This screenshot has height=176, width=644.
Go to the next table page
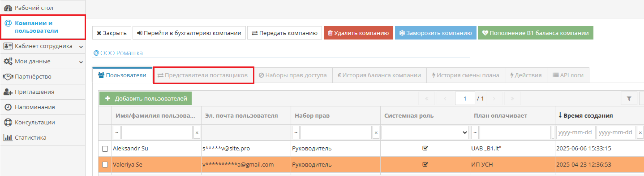[x=494, y=98]
